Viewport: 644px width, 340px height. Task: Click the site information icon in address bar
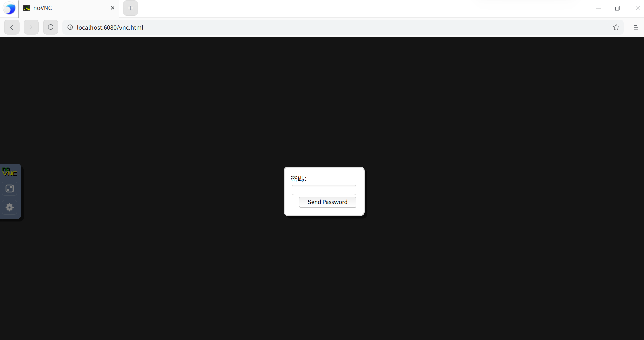click(x=70, y=27)
